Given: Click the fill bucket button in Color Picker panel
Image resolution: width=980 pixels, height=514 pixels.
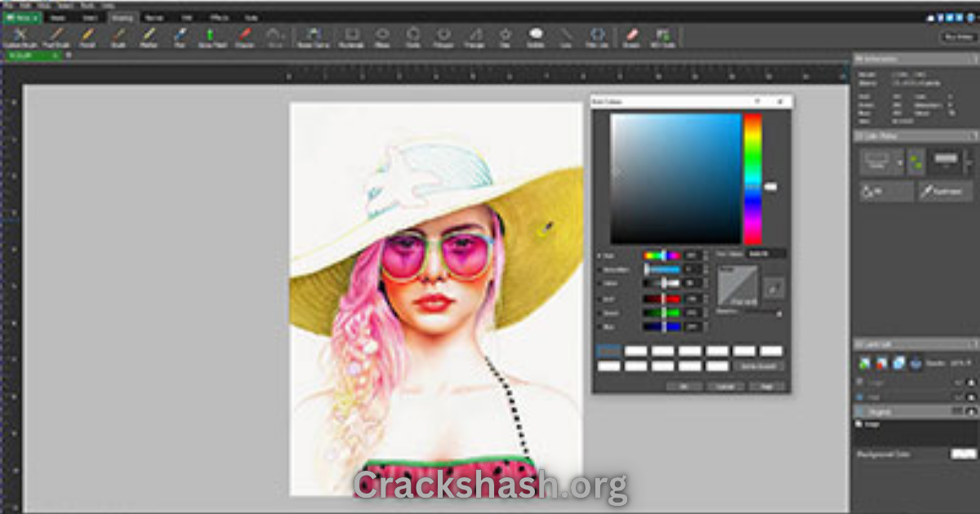Looking at the screenshot, I should pyautogui.click(x=885, y=191).
